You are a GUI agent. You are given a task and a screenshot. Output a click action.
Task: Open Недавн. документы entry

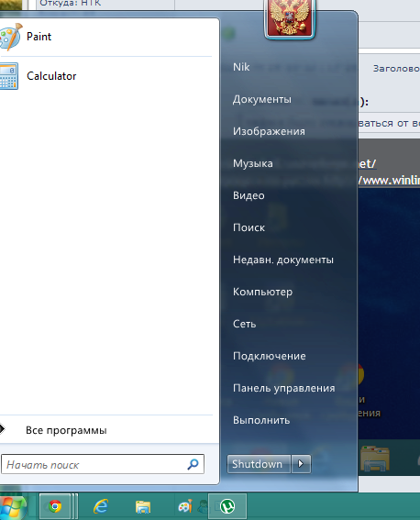[x=283, y=260]
